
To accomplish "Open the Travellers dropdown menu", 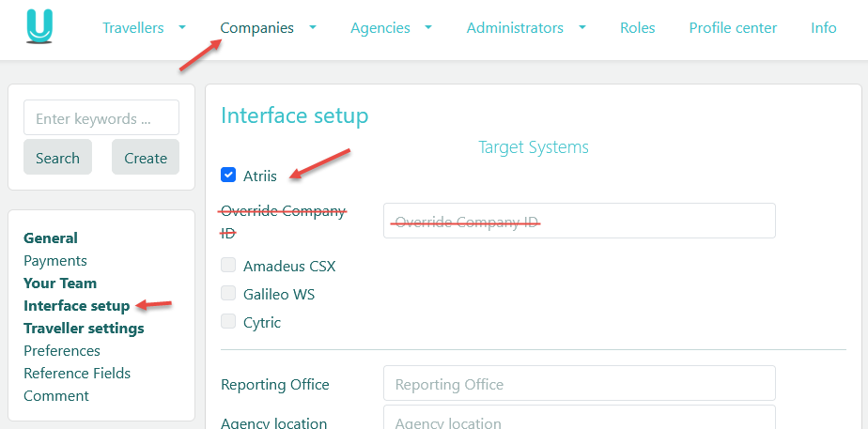I will (x=144, y=28).
